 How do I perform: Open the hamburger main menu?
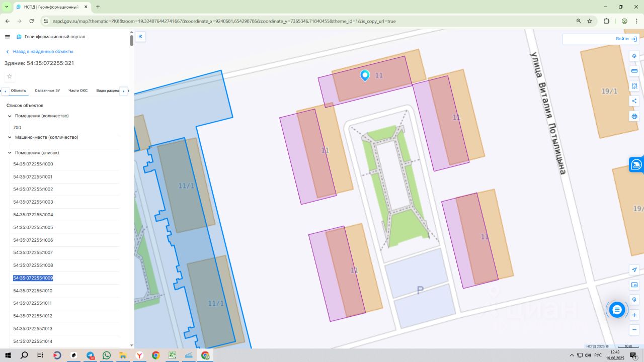click(x=8, y=37)
